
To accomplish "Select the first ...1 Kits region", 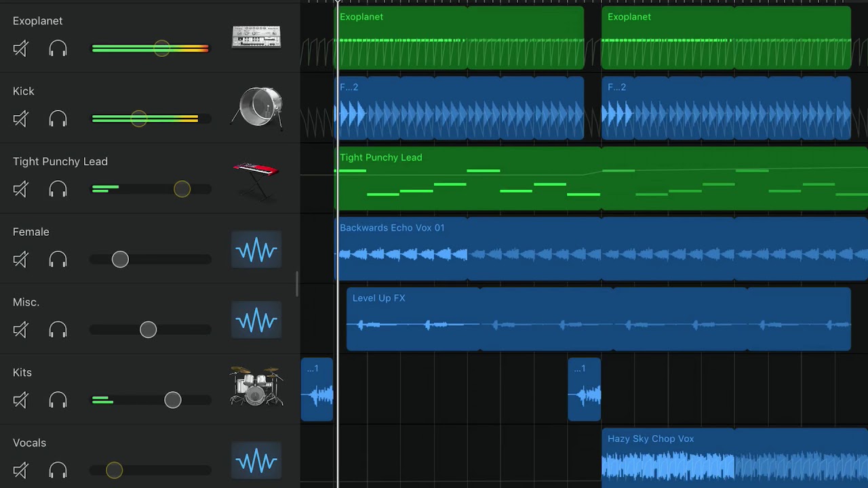I will click(x=317, y=390).
